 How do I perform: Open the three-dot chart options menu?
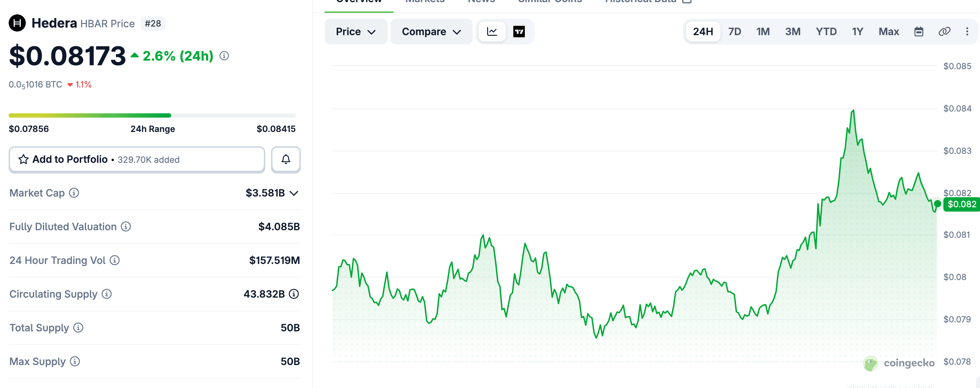[x=967, y=32]
